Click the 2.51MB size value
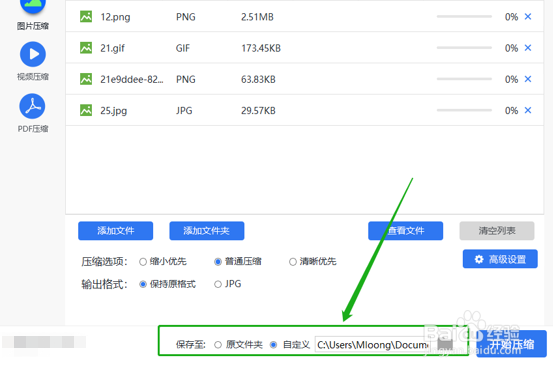 257,17
